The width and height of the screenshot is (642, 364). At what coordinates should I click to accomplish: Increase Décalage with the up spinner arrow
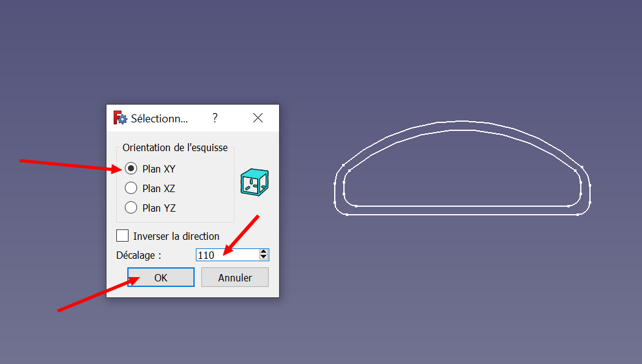(x=264, y=252)
